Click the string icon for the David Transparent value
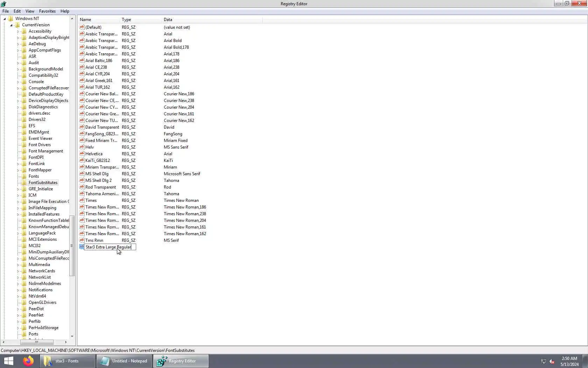Image resolution: width=588 pixels, height=368 pixels. (82, 127)
